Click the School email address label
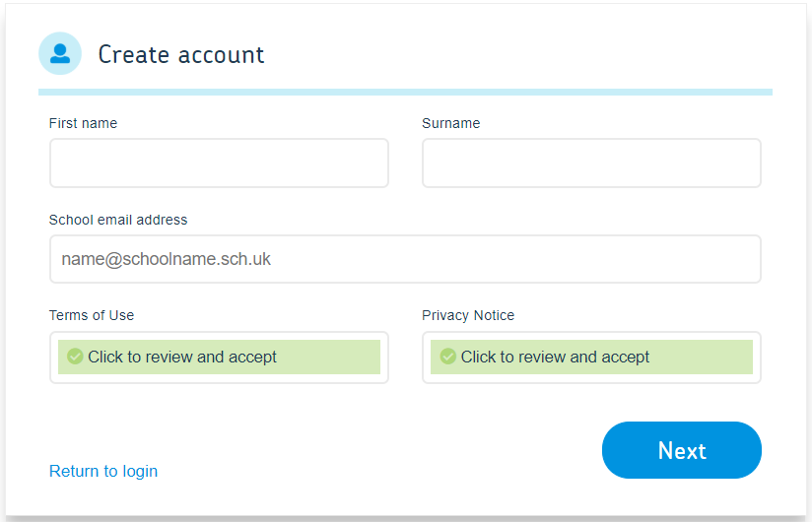The height and width of the screenshot is (522, 812). (118, 220)
